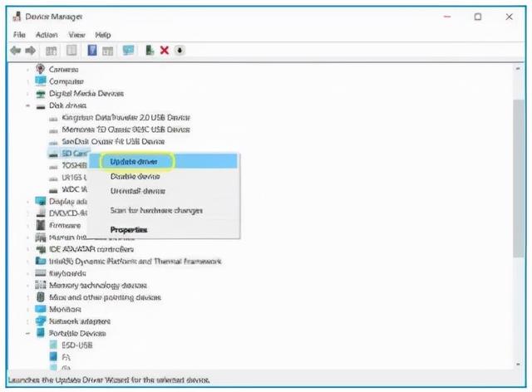
Task: Select Kingston DataTraveler 2.0 USB Device
Action: coord(126,118)
